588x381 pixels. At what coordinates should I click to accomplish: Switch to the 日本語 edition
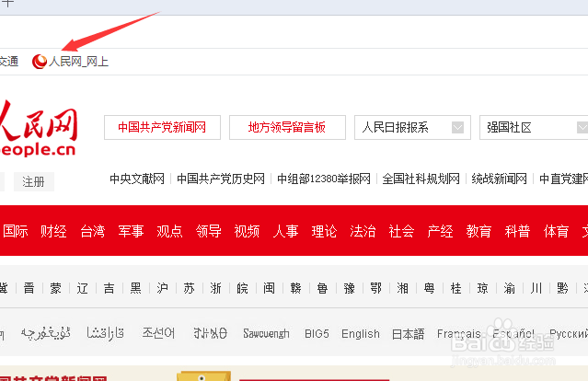coord(408,334)
